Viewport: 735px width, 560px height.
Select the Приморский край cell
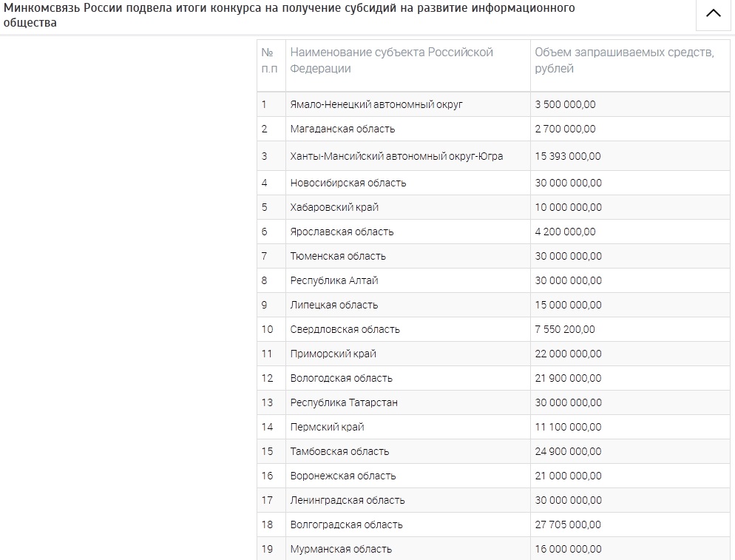click(x=333, y=354)
